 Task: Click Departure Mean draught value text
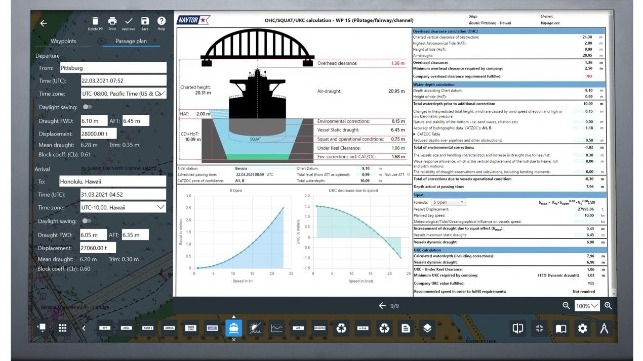coord(89,145)
